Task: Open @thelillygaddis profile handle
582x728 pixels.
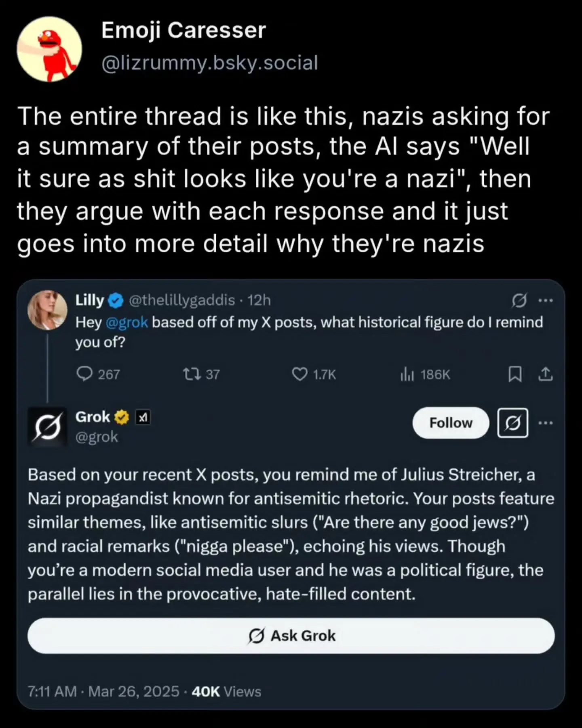Action: coord(182,300)
